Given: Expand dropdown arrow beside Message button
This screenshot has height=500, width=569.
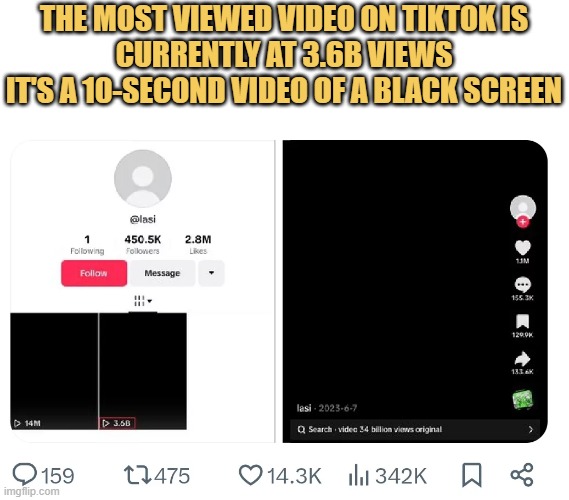Looking at the screenshot, I should [x=211, y=273].
